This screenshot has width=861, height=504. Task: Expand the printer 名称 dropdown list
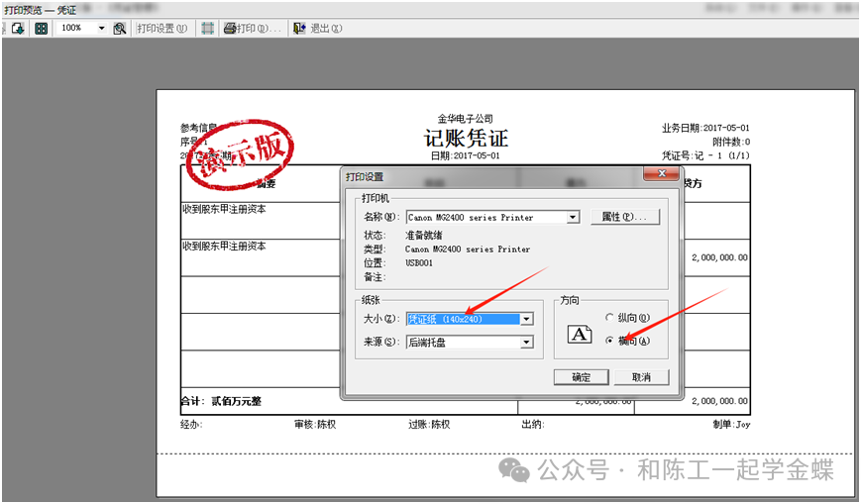[573, 217]
